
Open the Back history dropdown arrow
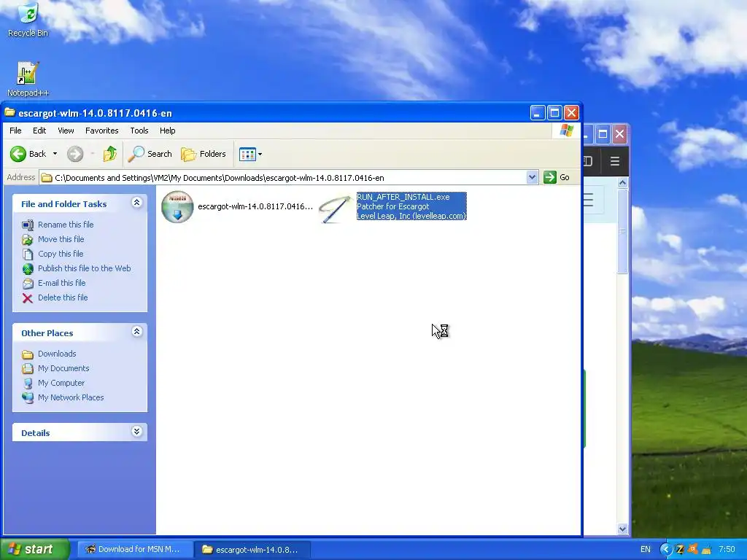[55, 154]
